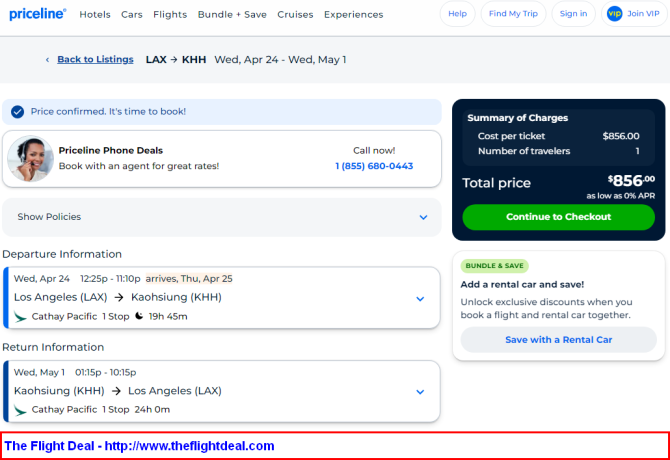Click the Priceline logo

point(38,14)
